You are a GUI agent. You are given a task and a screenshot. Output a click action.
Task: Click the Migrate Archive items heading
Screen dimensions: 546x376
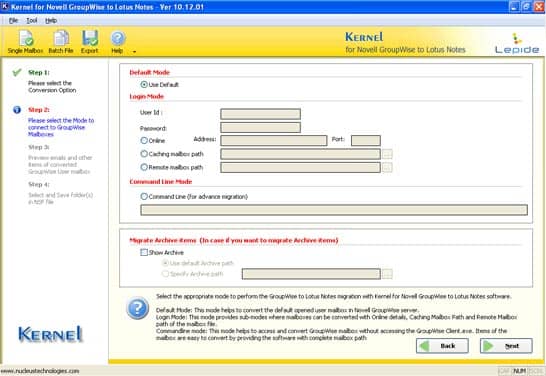click(234, 240)
